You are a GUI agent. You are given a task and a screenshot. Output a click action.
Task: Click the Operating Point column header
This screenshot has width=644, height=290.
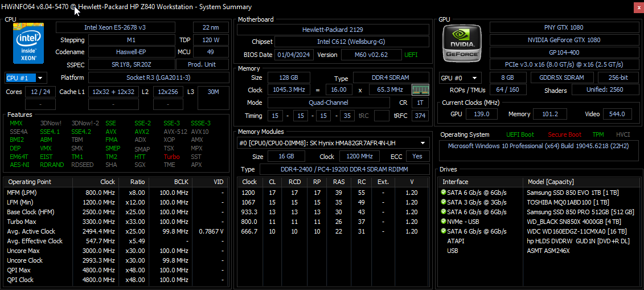point(30,182)
